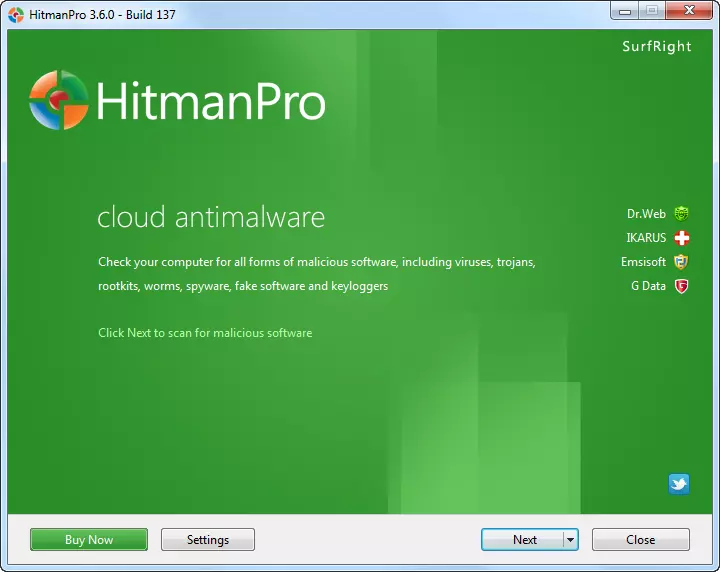Click the 'HitmanPro 3.6.0 - Build 137' title

click(x=102, y=15)
